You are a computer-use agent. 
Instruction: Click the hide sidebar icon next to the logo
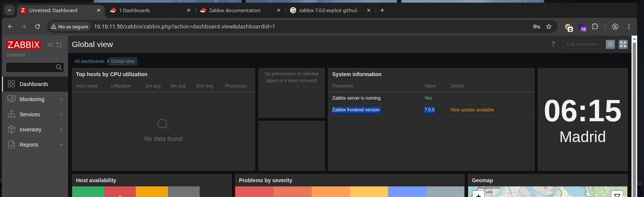coord(59,45)
